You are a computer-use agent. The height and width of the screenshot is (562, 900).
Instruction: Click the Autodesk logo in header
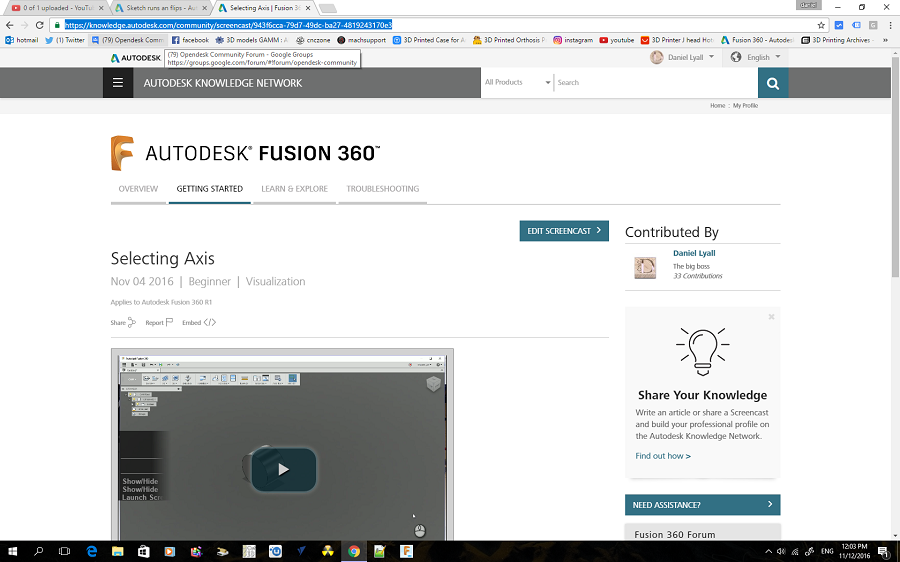coord(135,58)
